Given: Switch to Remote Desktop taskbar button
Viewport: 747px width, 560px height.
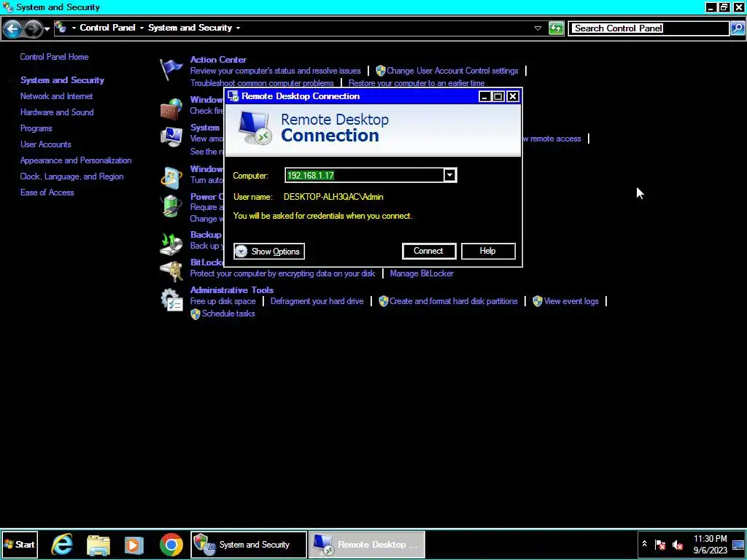Looking at the screenshot, I should [366, 544].
